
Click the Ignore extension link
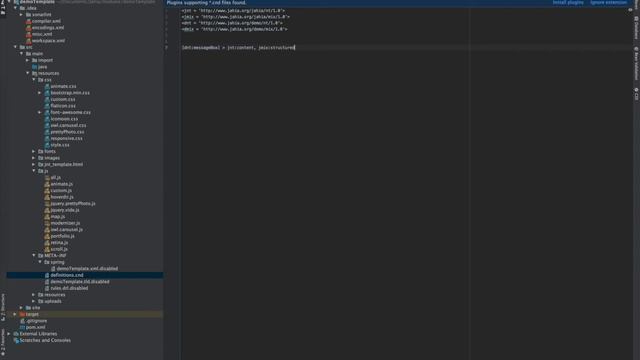[608, 2]
